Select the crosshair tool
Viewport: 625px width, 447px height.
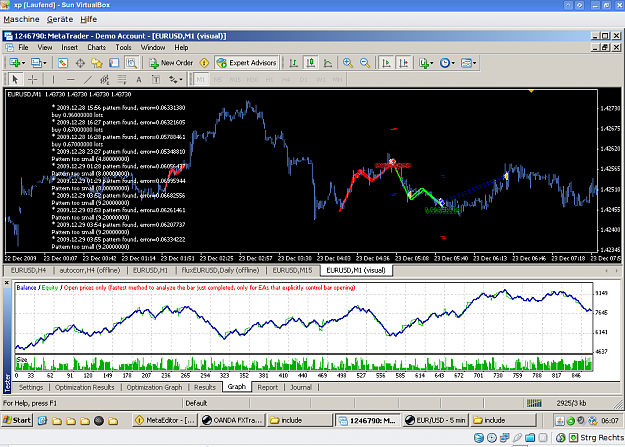33,80
